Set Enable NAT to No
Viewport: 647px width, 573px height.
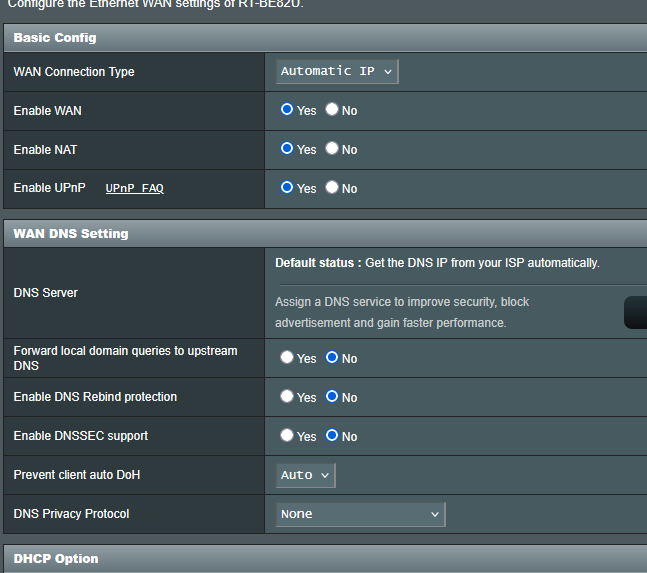point(332,149)
